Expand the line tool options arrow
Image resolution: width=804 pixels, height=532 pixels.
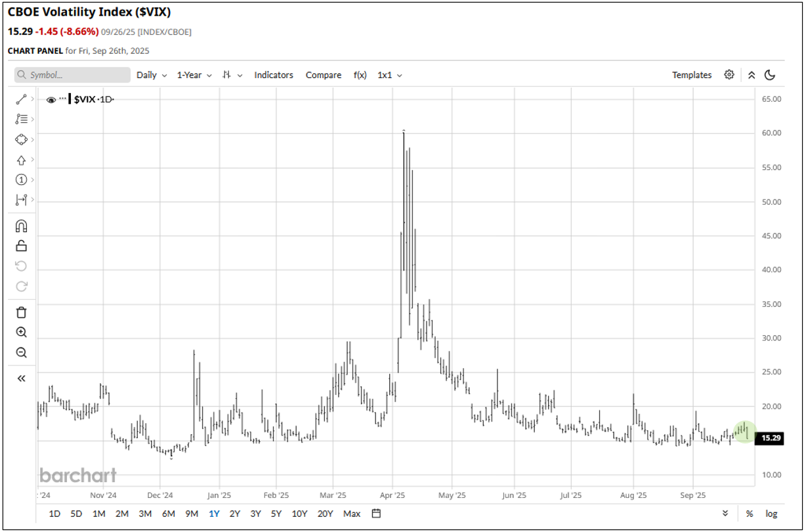coord(32,99)
